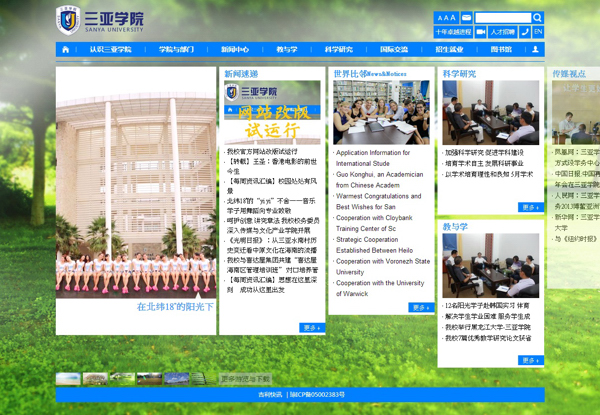Select the first background thumbnail at bottom
The image size is (600, 415).
(67, 379)
